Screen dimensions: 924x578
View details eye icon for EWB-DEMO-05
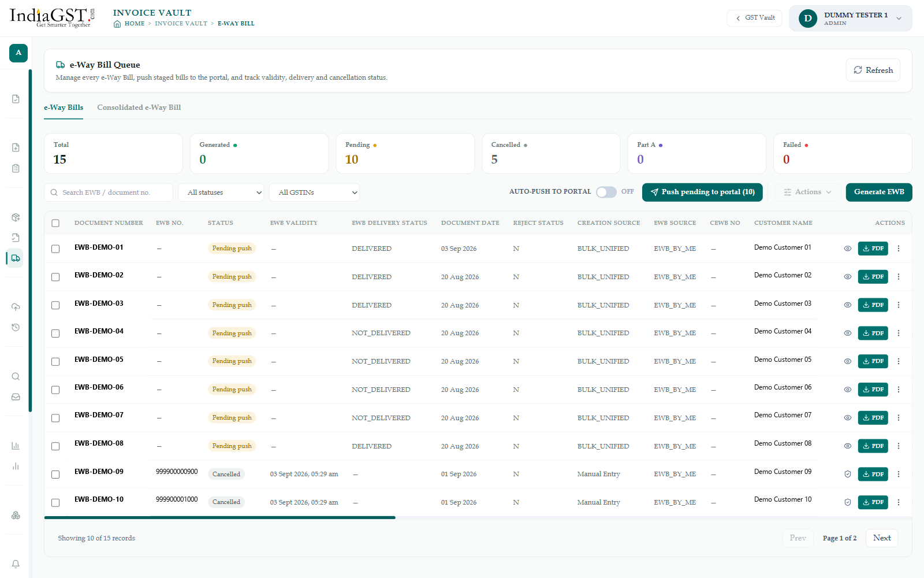tap(848, 361)
